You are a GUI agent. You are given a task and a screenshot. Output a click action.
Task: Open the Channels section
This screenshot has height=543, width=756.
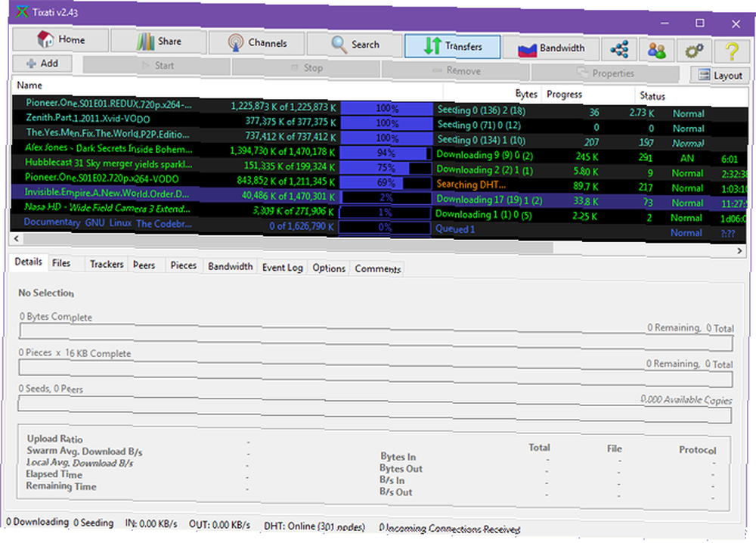pyautogui.click(x=256, y=43)
